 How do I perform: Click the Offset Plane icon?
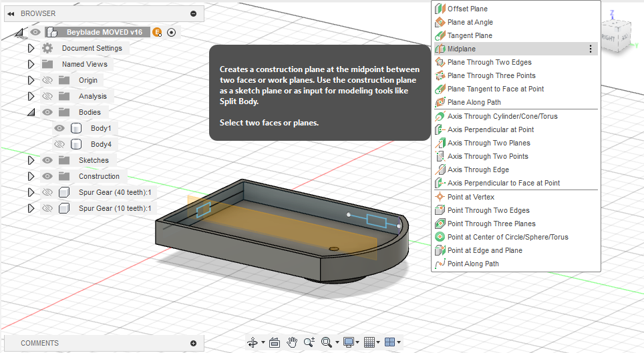(440, 9)
